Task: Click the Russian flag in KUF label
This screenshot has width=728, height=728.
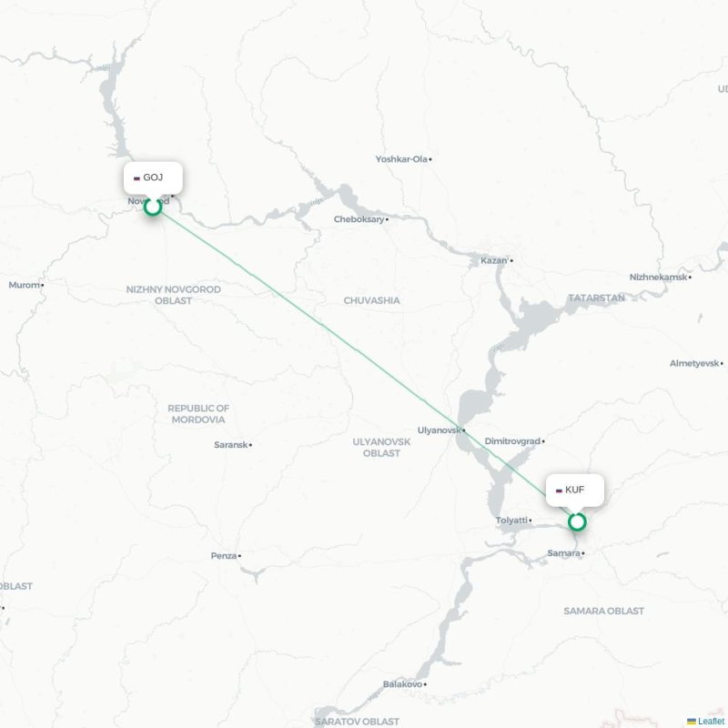Action: [559, 490]
